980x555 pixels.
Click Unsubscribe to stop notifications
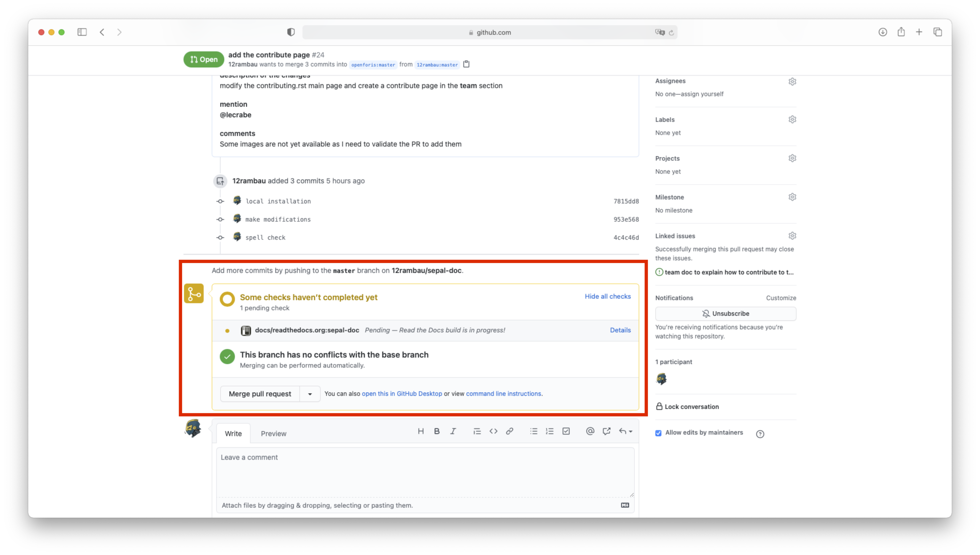tap(725, 313)
